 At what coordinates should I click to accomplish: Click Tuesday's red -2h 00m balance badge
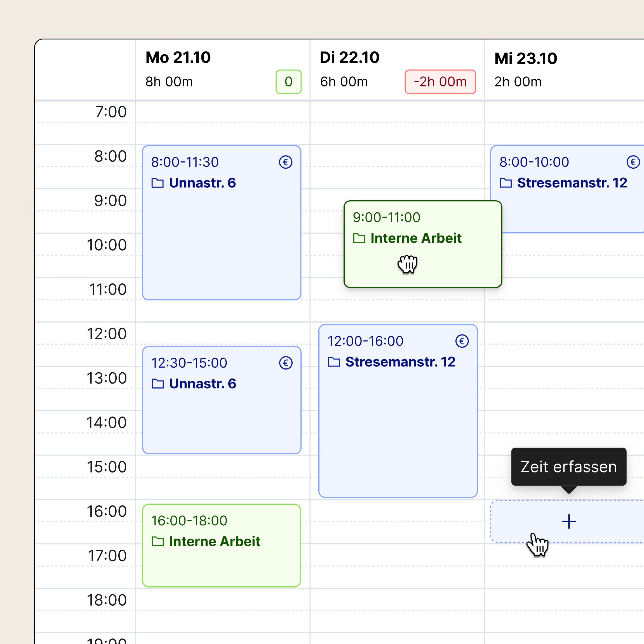440,82
